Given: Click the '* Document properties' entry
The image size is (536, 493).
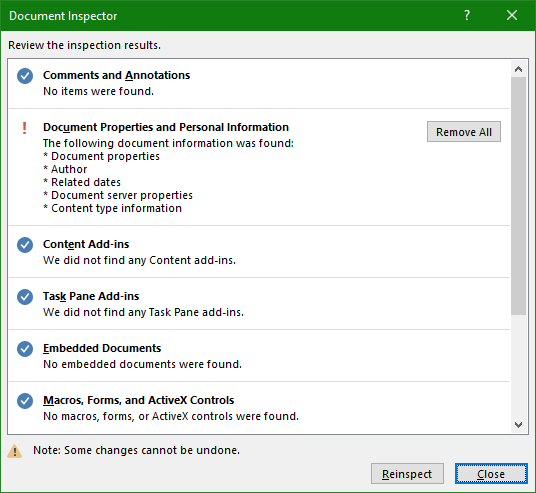Looking at the screenshot, I should pos(102,156).
